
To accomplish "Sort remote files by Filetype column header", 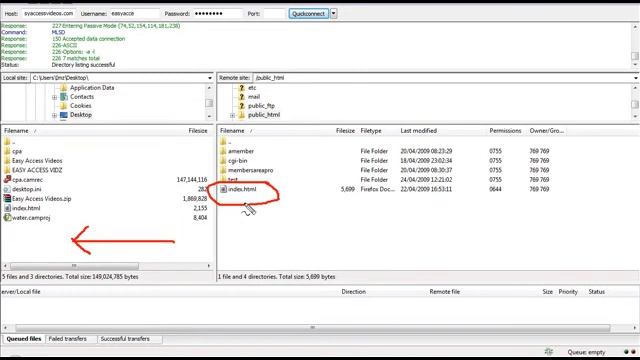I will pyautogui.click(x=371, y=131).
